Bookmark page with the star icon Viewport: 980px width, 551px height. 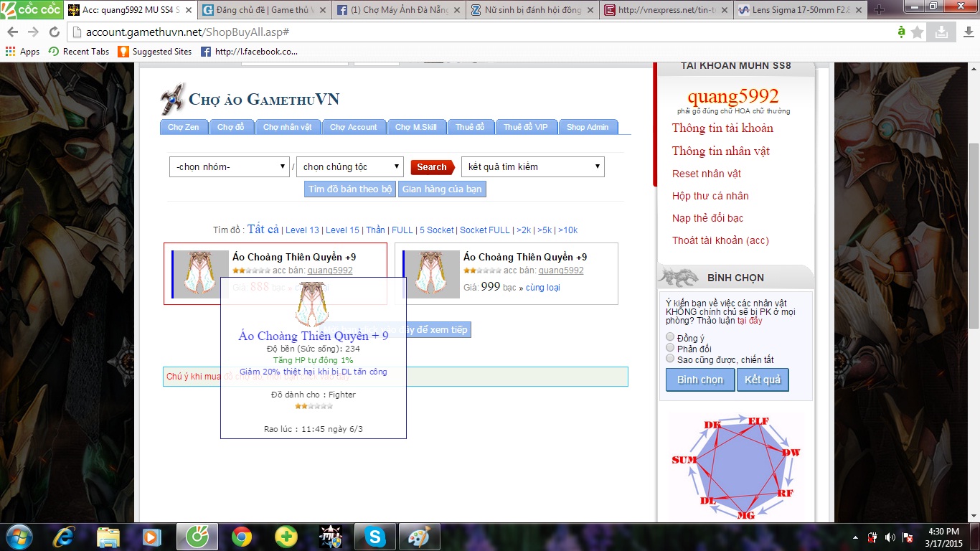(x=918, y=32)
